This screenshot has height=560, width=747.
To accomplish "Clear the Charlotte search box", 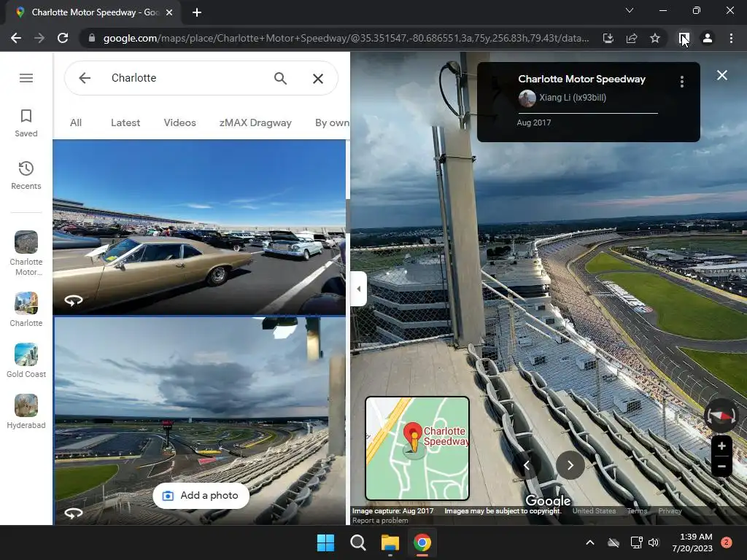I will 318,78.
